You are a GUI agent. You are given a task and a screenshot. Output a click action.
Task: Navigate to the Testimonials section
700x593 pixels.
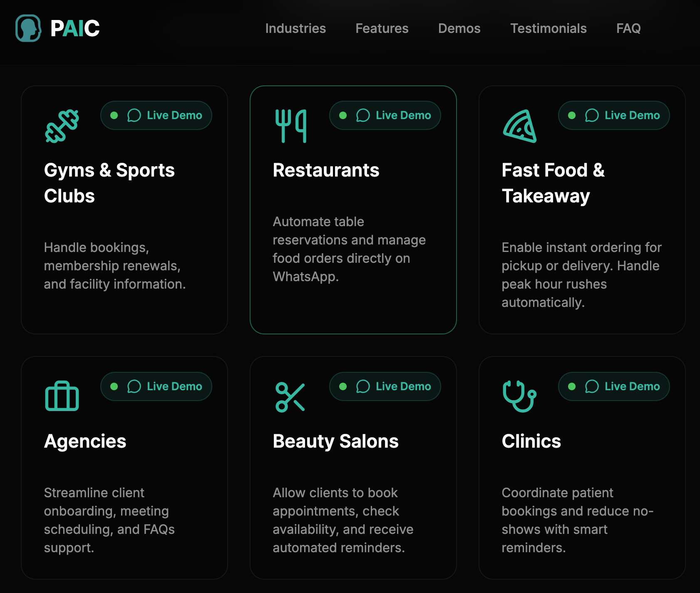[x=549, y=29]
